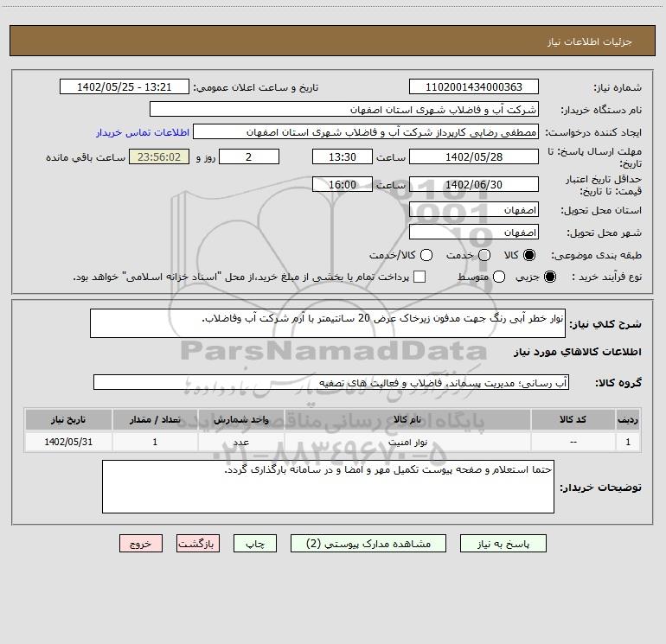Click the announcement date field 1402/05/25 - 13:21
This screenshot has height=644, width=666.
coord(125,87)
